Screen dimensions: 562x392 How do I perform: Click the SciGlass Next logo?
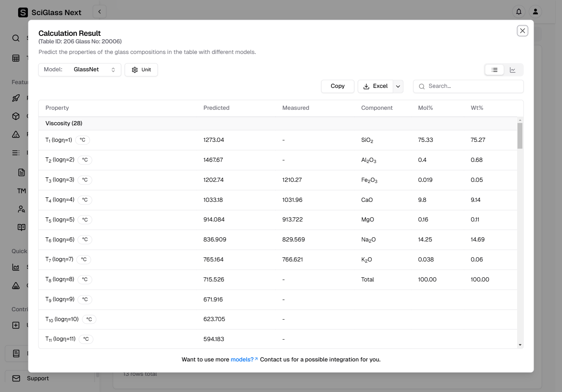tap(23, 12)
